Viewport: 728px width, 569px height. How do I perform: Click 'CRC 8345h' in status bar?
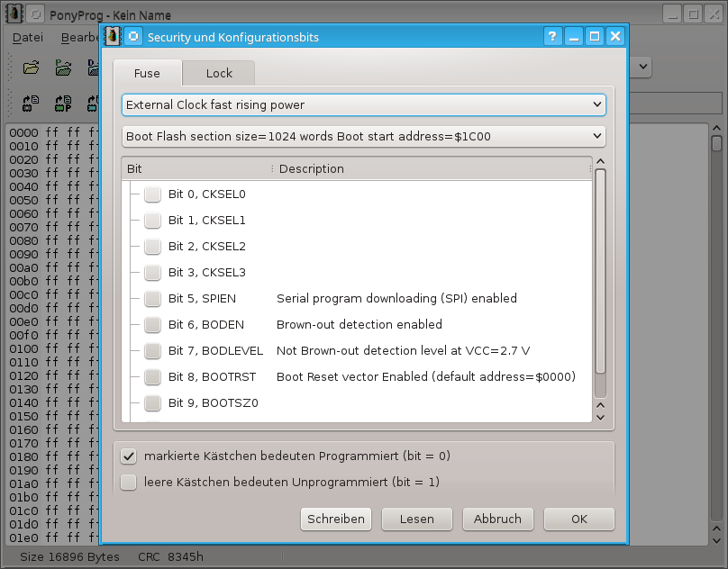click(170, 557)
